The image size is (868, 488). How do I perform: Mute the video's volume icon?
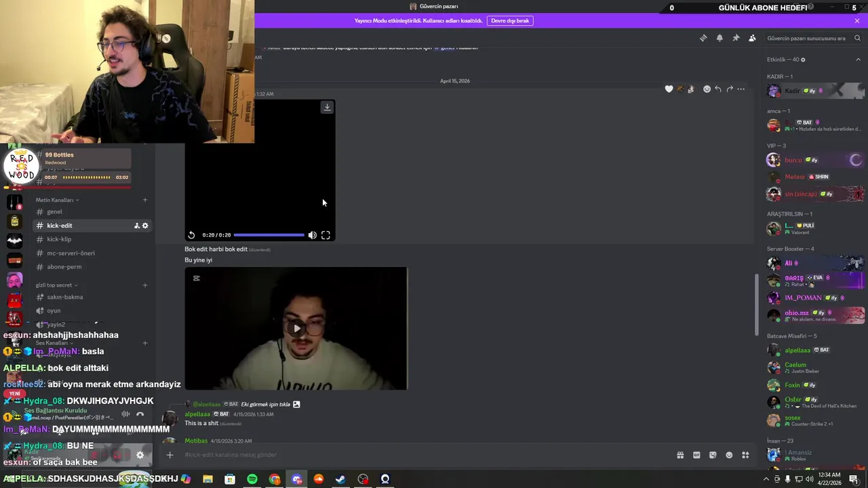coord(312,235)
